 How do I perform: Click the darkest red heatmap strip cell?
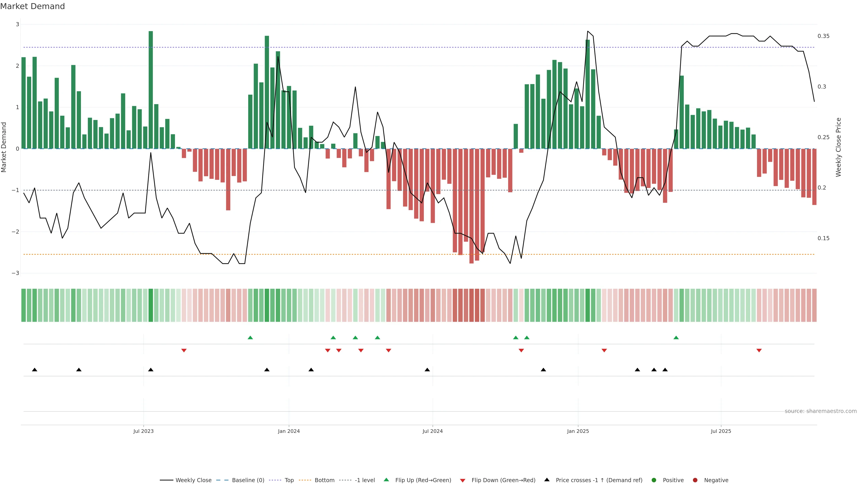[471, 305]
